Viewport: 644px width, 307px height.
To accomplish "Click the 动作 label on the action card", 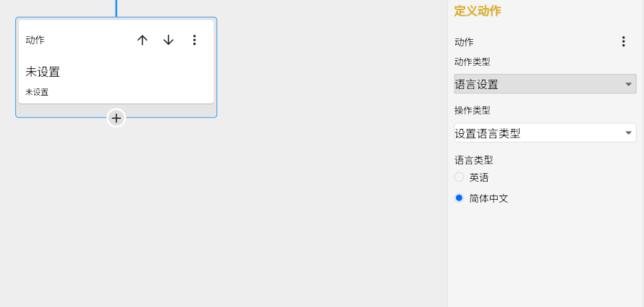I will pyautogui.click(x=35, y=41).
